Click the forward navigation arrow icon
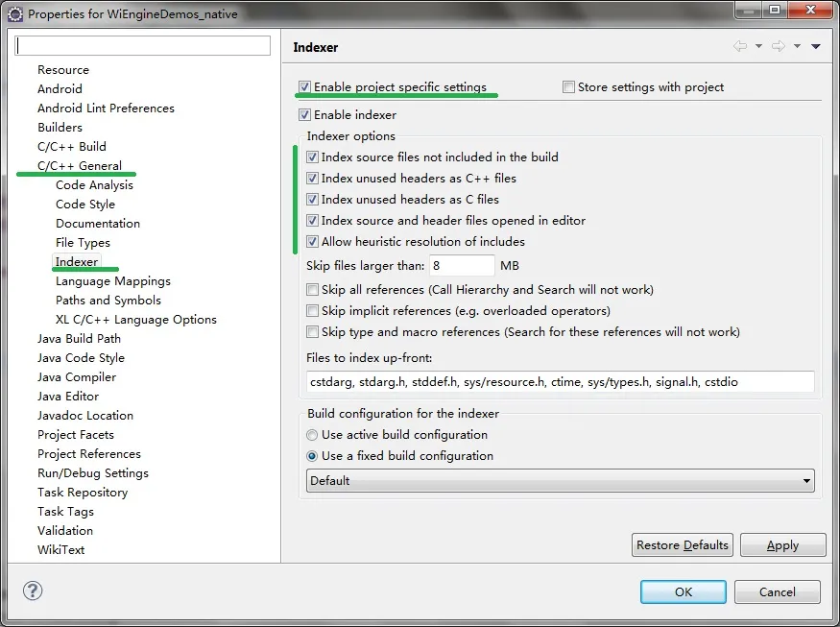 coord(779,46)
